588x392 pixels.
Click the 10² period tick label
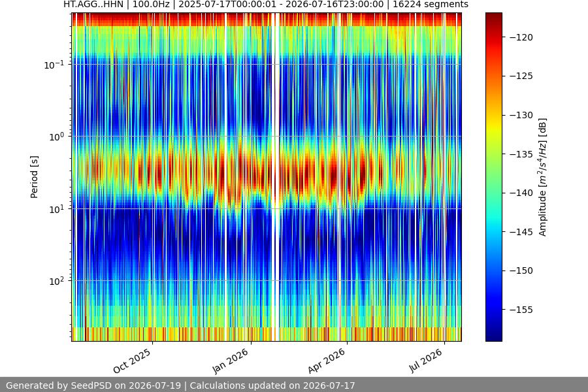(x=56, y=281)
